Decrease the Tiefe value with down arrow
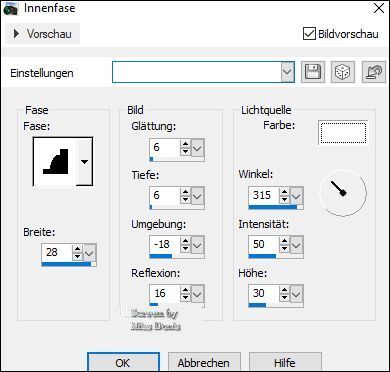The width and height of the screenshot is (390, 372). 185,200
